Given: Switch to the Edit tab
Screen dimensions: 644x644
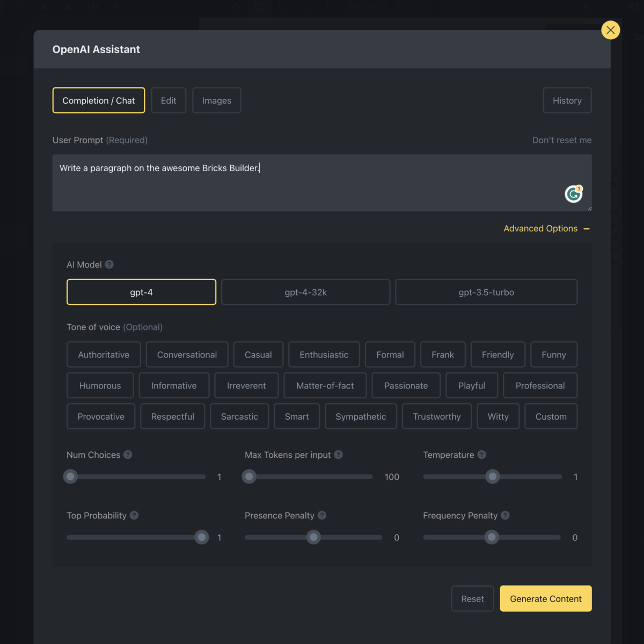Looking at the screenshot, I should pos(169,100).
